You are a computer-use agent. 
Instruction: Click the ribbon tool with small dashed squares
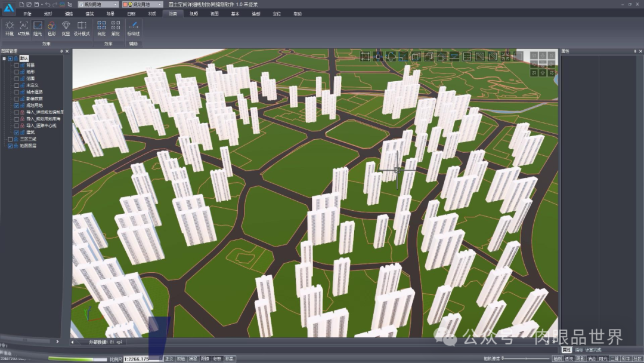pyautogui.click(x=116, y=29)
